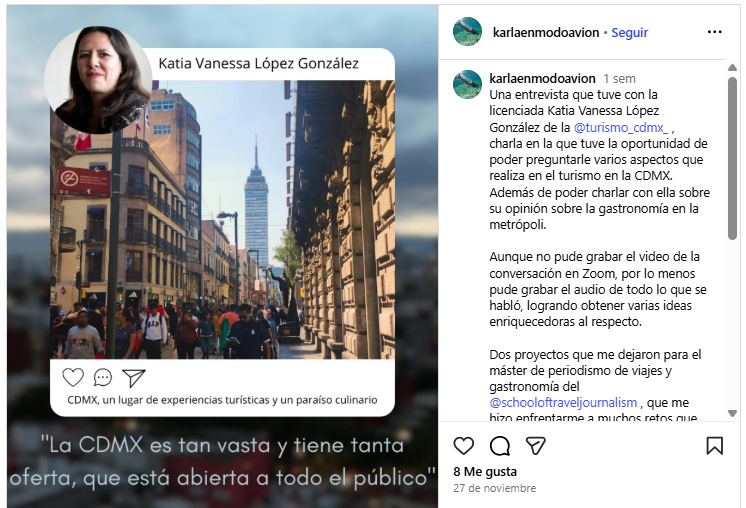Click the send arrow icon inside the image card
Viewport: 746px width, 508px height.
[x=134, y=378]
